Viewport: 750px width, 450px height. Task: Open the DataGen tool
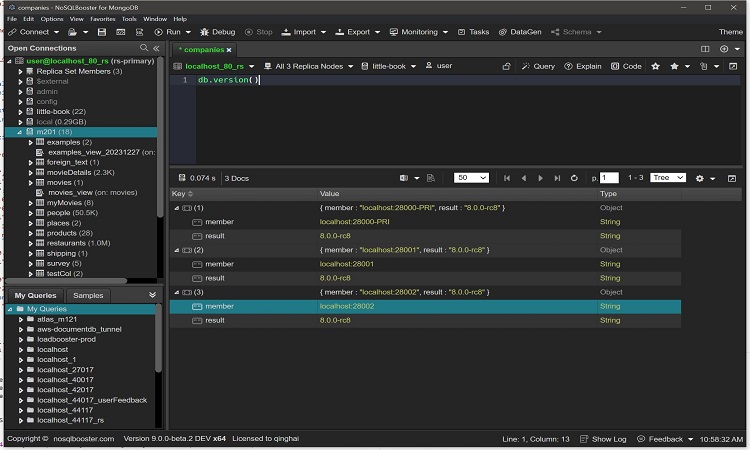tap(519, 32)
